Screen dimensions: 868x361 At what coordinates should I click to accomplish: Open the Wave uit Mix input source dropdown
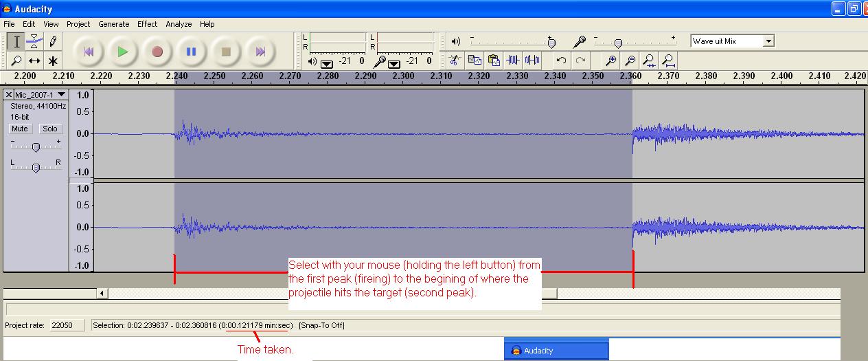(768, 41)
